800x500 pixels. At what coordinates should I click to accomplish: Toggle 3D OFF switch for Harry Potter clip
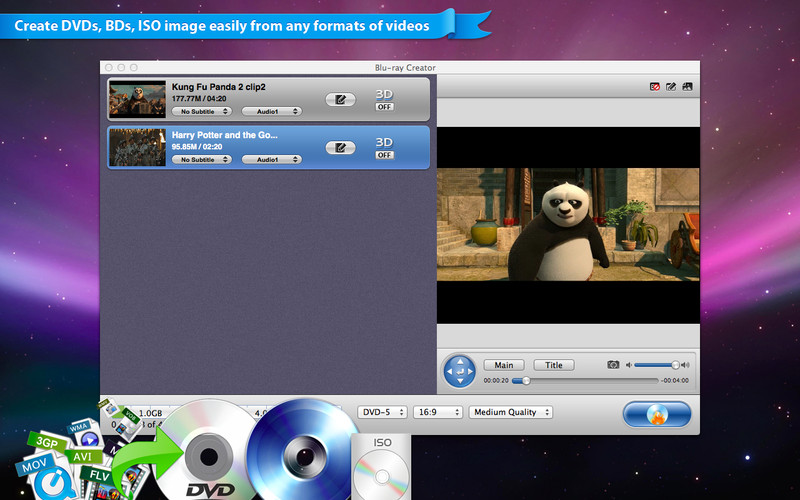(x=384, y=155)
